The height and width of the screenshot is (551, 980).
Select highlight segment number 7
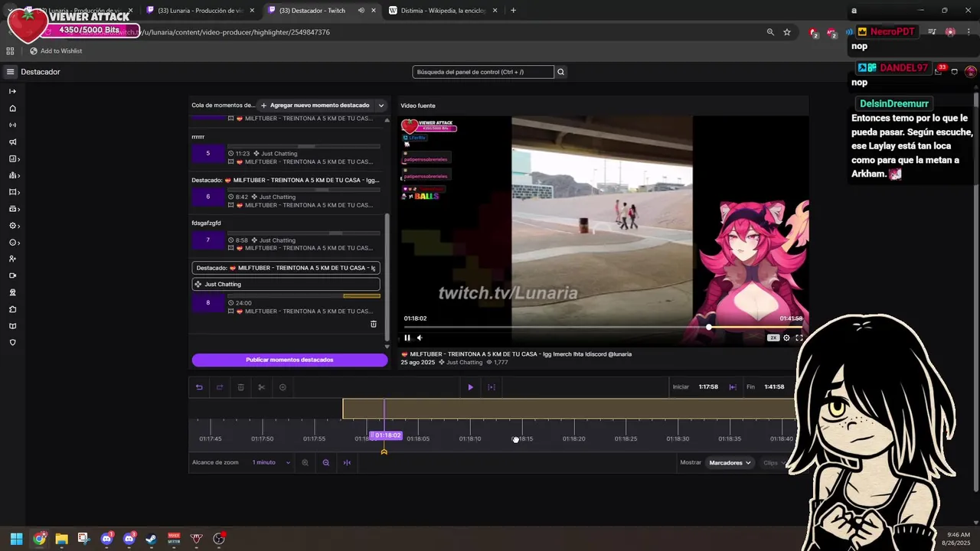(x=207, y=240)
